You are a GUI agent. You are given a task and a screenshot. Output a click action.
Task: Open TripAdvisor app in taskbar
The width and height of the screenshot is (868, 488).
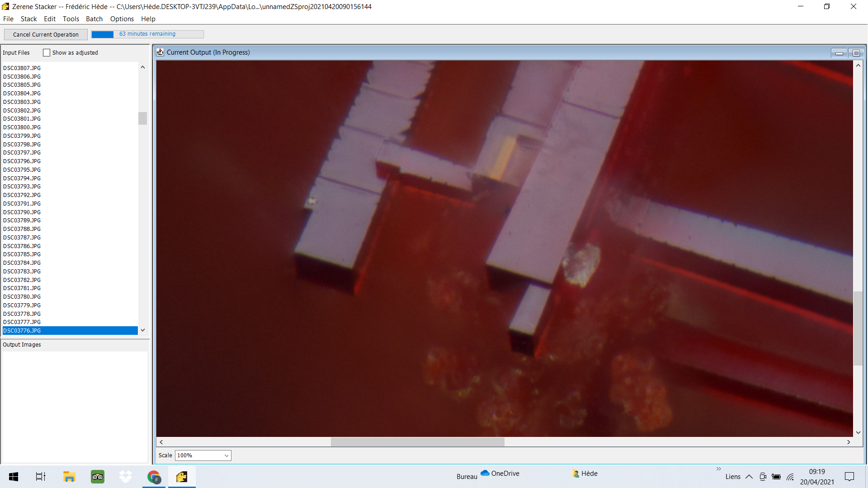(98, 477)
